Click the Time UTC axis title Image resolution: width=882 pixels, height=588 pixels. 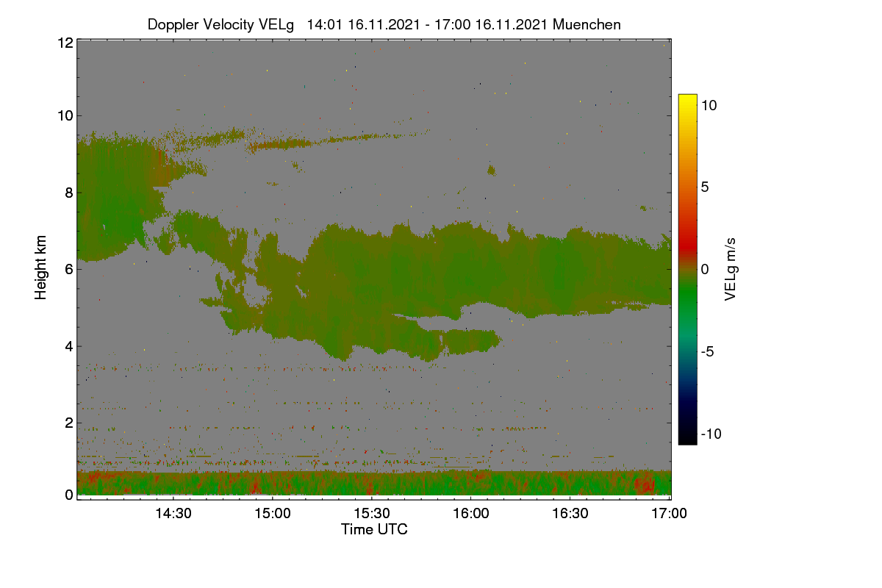(374, 529)
